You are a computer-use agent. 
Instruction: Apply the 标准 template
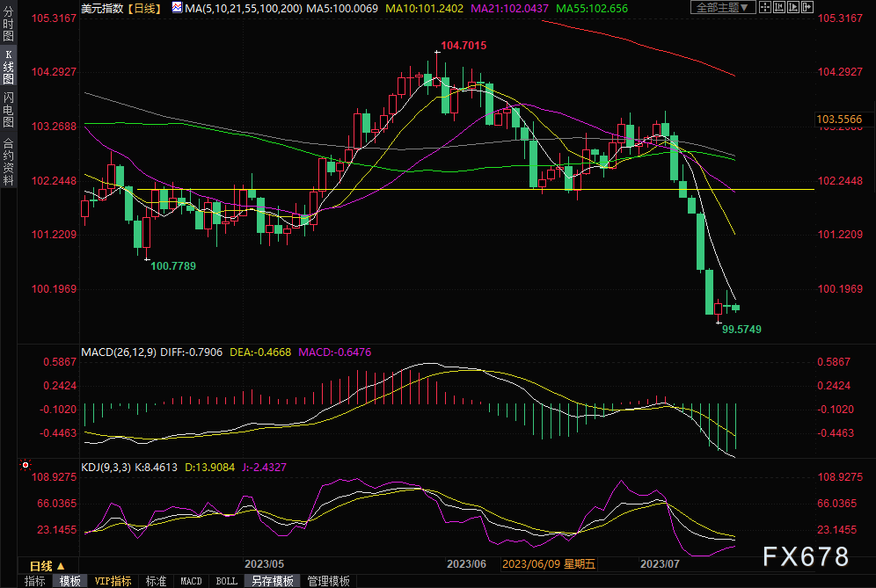tap(157, 581)
